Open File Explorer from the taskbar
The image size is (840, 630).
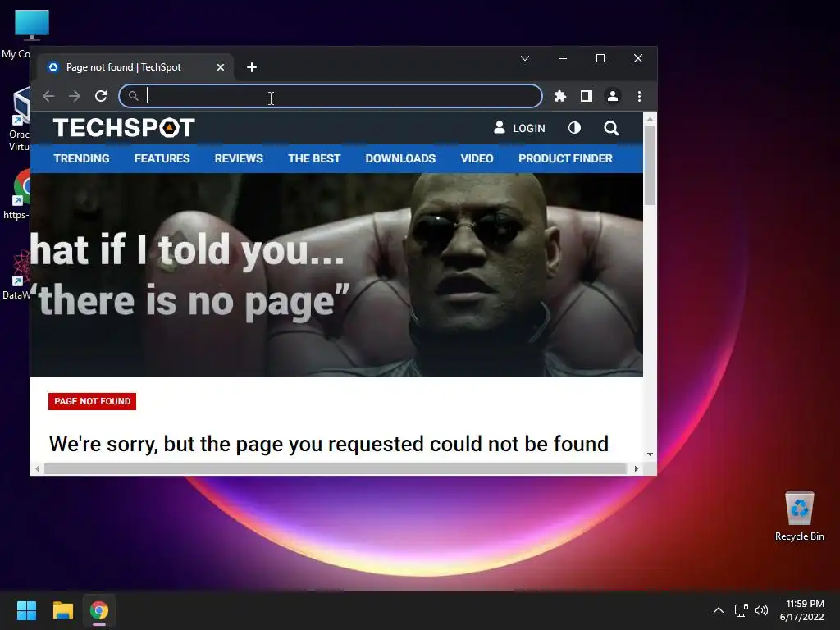tap(62, 610)
